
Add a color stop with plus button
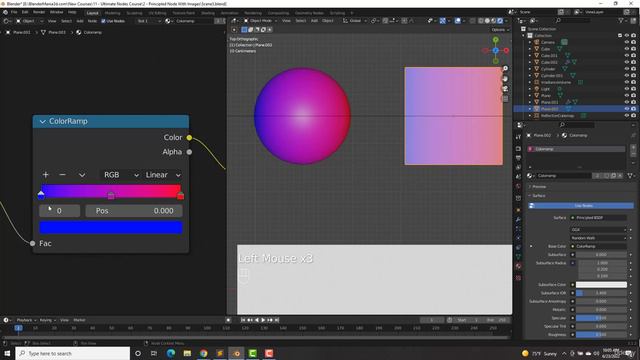point(45,175)
